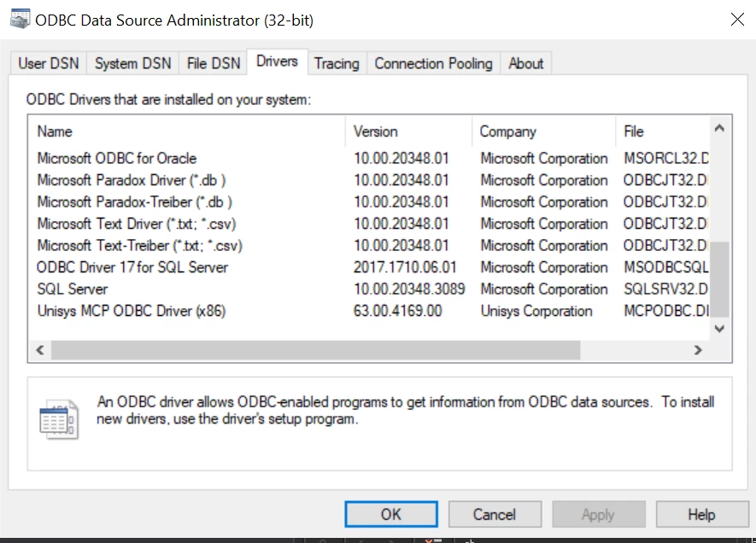Open the System DSN tab
Viewport: 756px width, 543px height.
tap(132, 63)
